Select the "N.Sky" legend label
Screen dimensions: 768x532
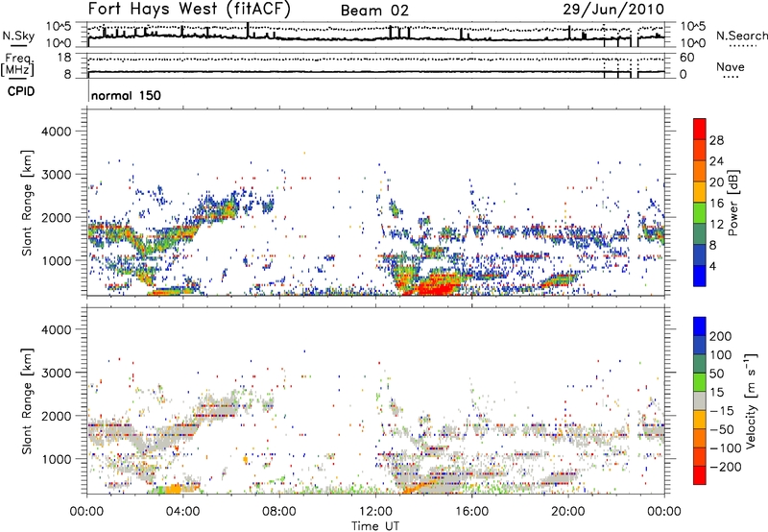click(x=18, y=36)
